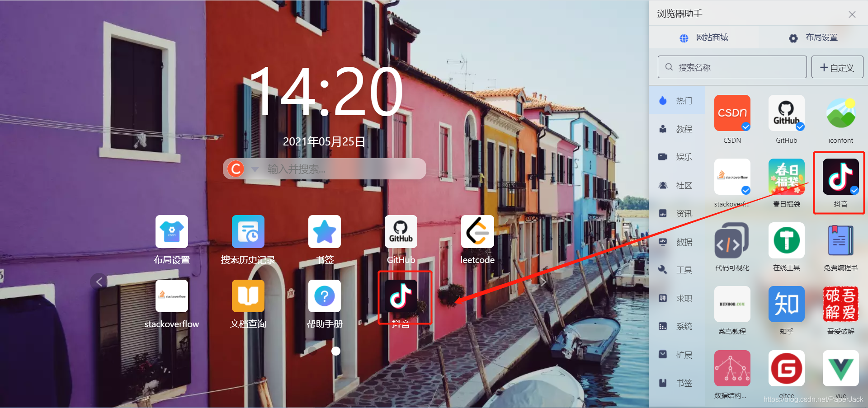Select the 娱乐 category
The image size is (868, 408).
pos(677,157)
